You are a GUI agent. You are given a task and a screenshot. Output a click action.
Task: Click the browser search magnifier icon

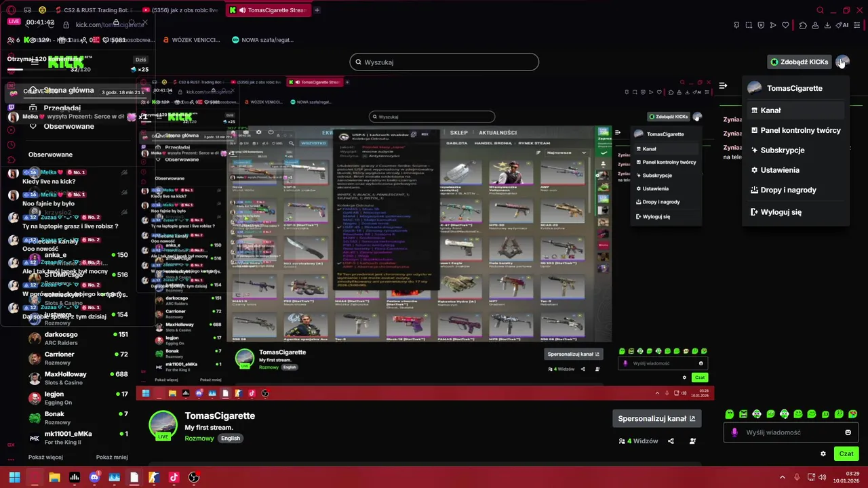(820, 10)
